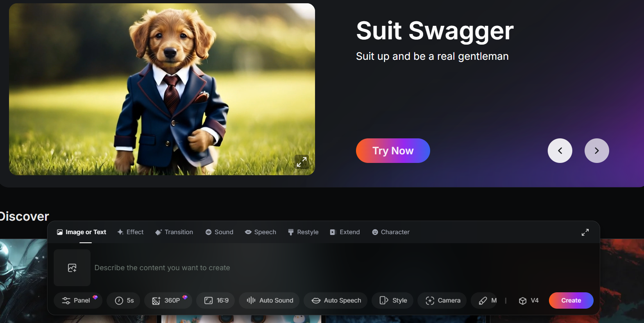Expand the creation panel with arrows icon
This screenshot has width=644, height=323.
[585, 232]
